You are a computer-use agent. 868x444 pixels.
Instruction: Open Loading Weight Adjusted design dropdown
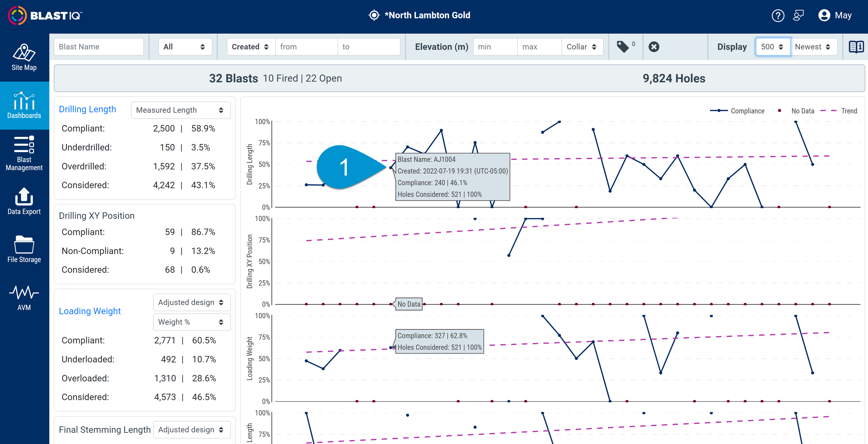(192, 302)
